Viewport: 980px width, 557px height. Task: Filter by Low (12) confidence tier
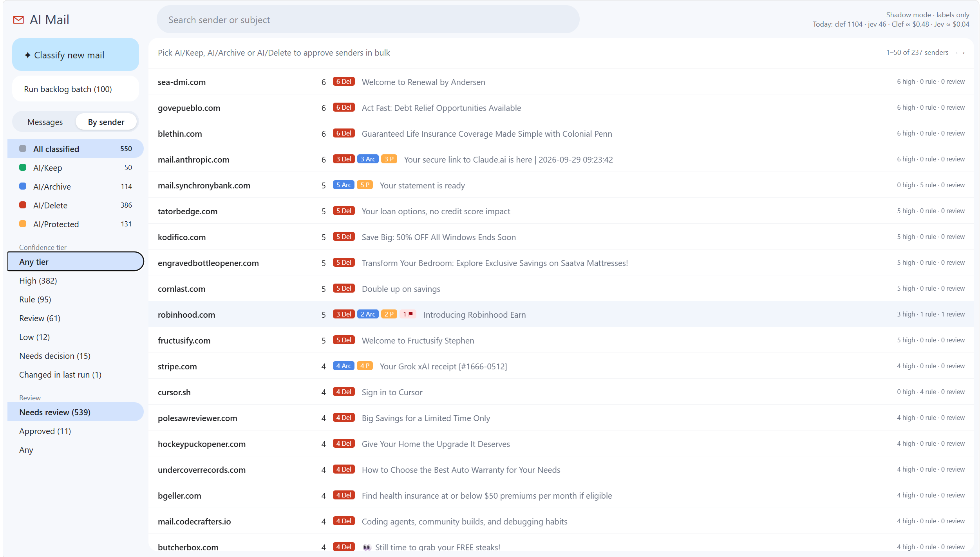[x=76, y=337]
